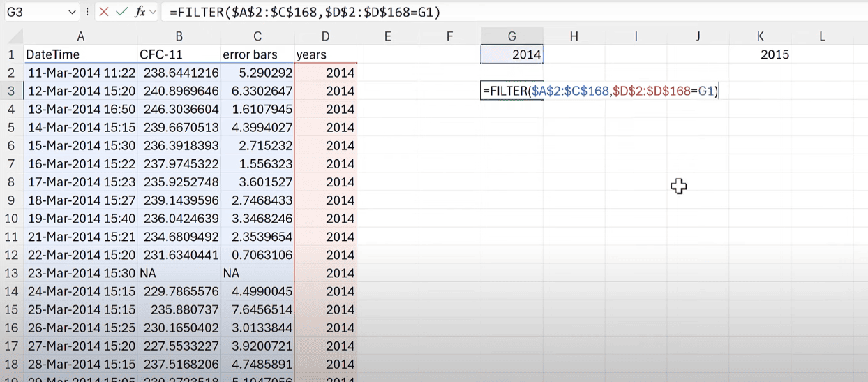Viewport: 868px width, 382px height.
Task: Expand the Name Box dropdown arrow
Action: pos(73,13)
